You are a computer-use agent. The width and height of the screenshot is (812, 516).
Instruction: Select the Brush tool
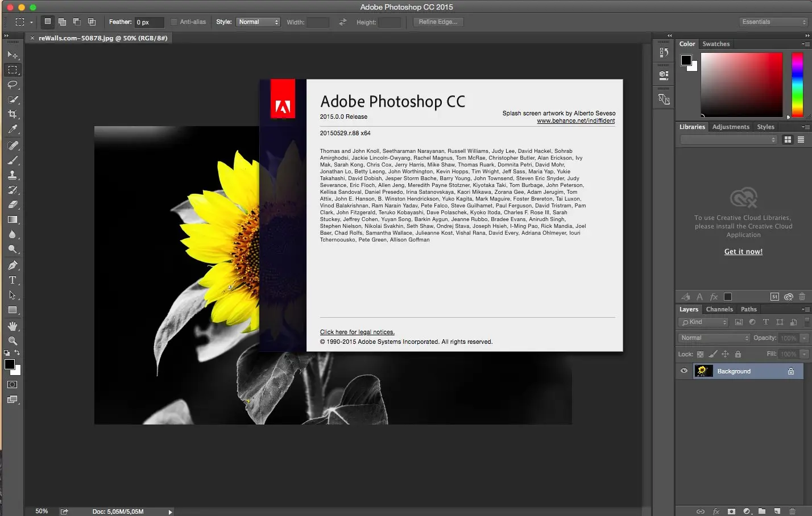coord(13,160)
